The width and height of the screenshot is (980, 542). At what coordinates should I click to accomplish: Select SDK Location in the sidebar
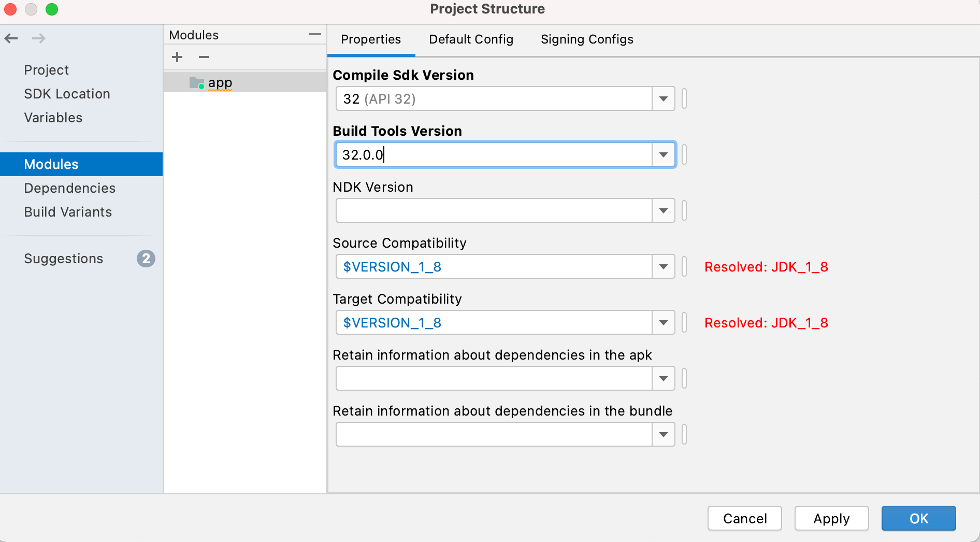(67, 94)
